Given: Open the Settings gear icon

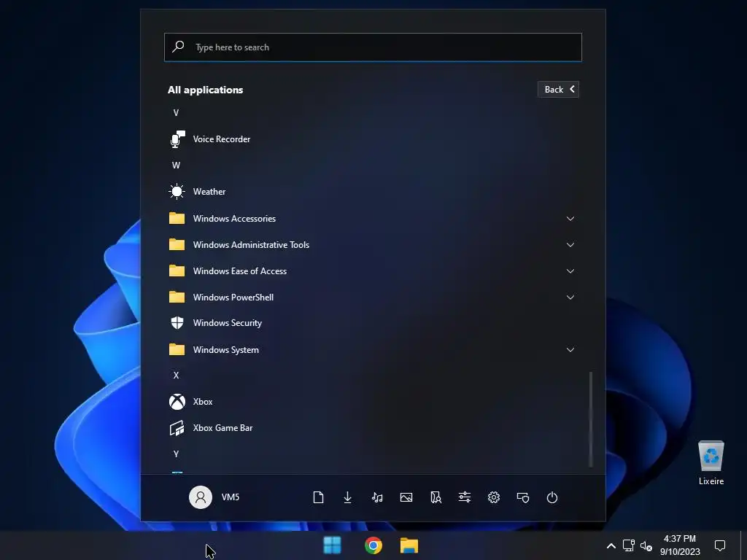Looking at the screenshot, I should (494, 497).
